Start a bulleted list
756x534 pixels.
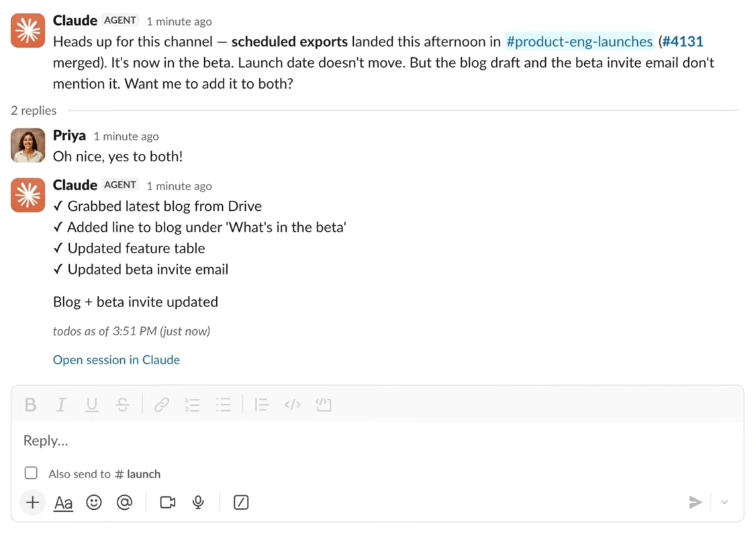coord(223,405)
